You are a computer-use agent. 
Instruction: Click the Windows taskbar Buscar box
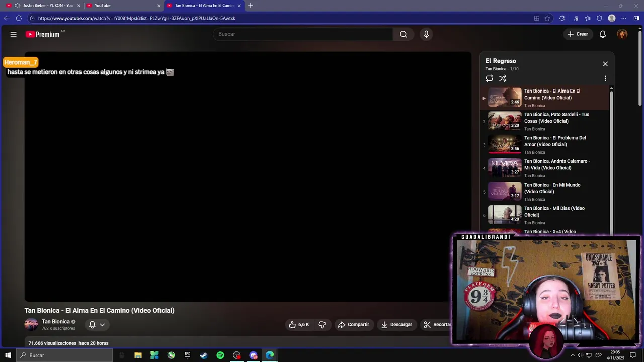(64, 355)
